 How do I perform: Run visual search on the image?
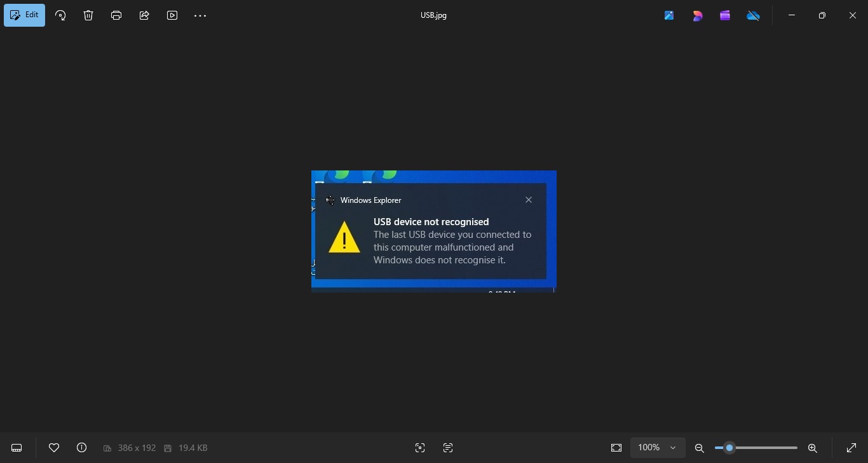coord(420,448)
